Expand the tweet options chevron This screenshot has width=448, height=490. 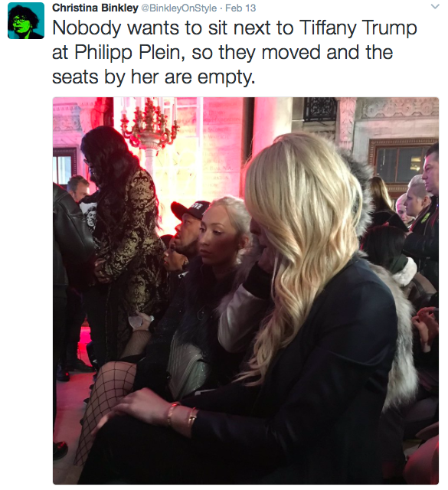pyautogui.click(x=435, y=7)
